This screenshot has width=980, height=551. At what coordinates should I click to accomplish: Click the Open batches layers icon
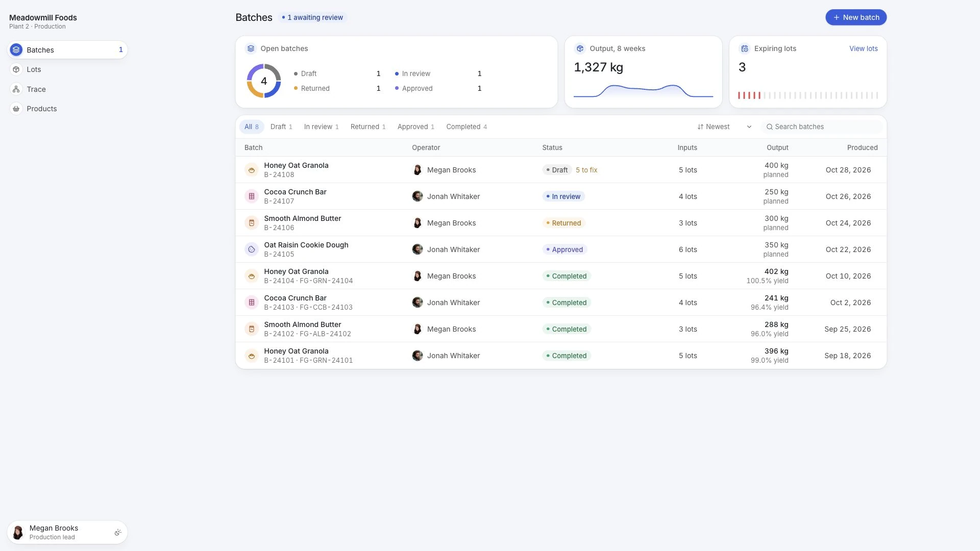point(251,48)
